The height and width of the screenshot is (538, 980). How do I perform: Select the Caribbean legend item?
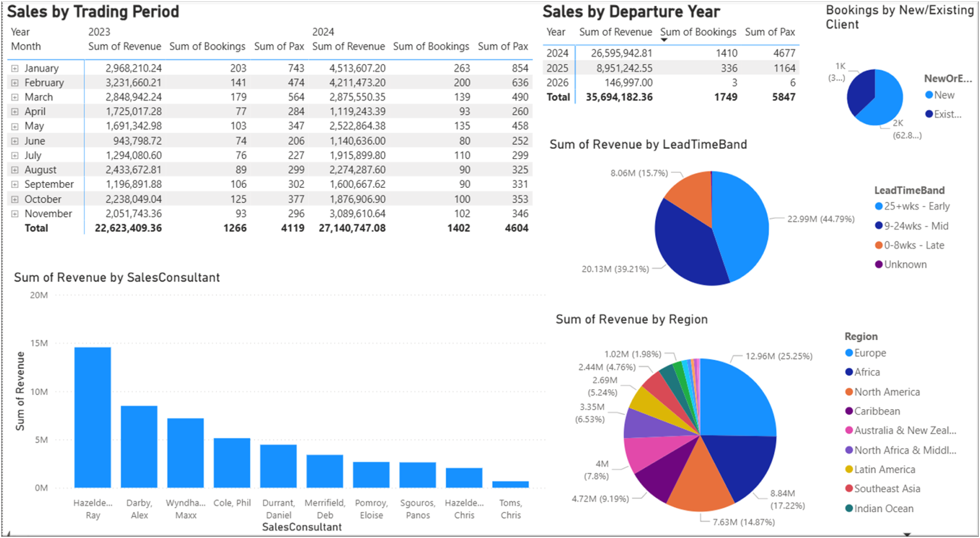[x=872, y=411]
